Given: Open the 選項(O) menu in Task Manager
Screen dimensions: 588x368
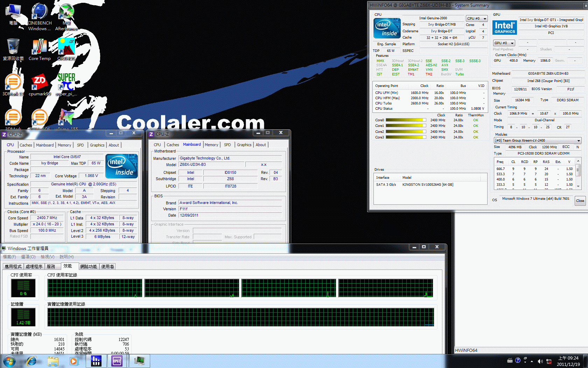Looking at the screenshot, I should point(28,257).
